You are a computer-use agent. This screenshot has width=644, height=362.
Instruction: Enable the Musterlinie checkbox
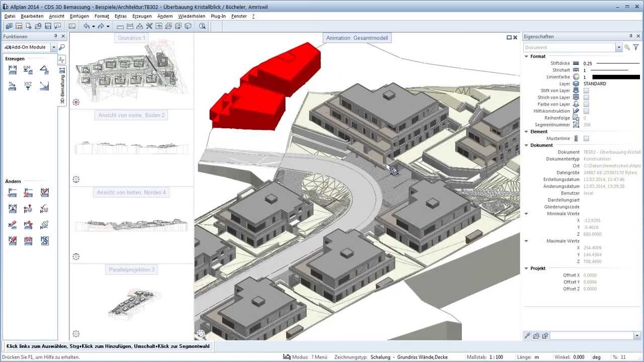pos(586,138)
